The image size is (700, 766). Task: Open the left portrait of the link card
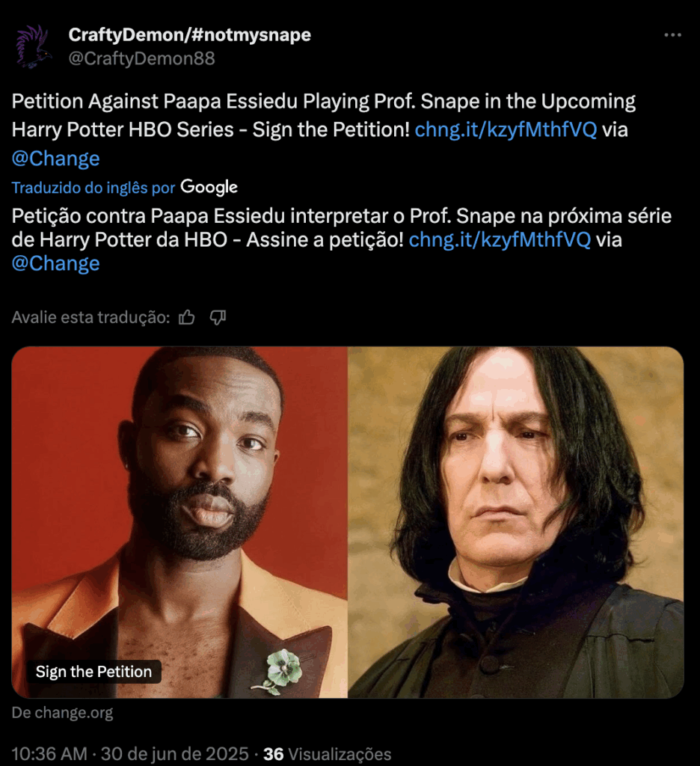click(x=179, y=521)
